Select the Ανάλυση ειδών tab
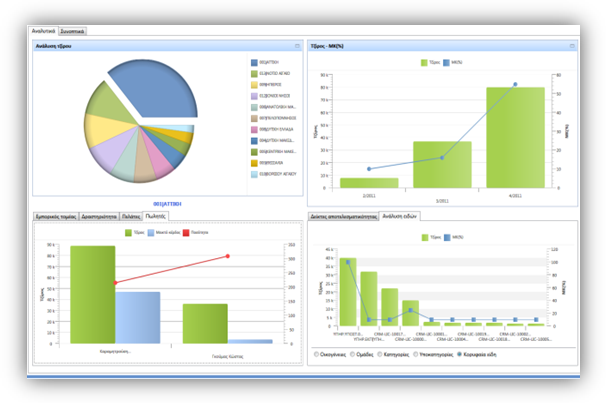This screenshot has height=403, width=606. (x=400, y=216)
